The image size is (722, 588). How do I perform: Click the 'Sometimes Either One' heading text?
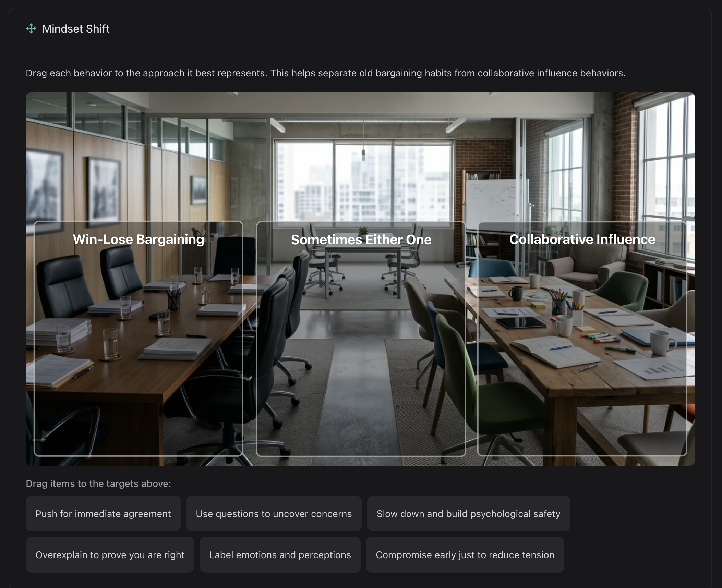pyautogui.click(x=361, y=240)
